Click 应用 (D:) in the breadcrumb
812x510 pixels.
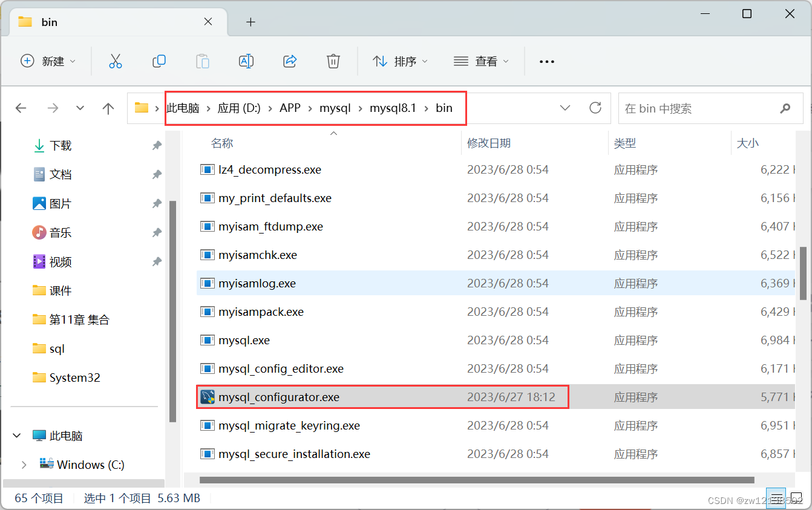click(x=239, y=108)
